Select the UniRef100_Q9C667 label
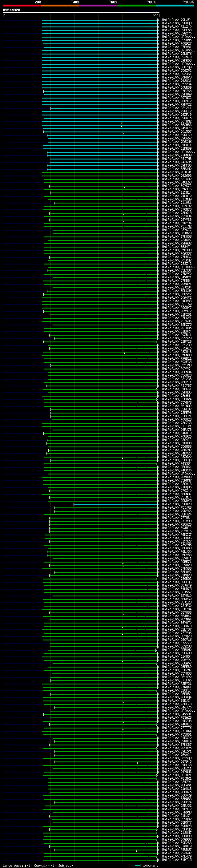 tap(177, 139)
